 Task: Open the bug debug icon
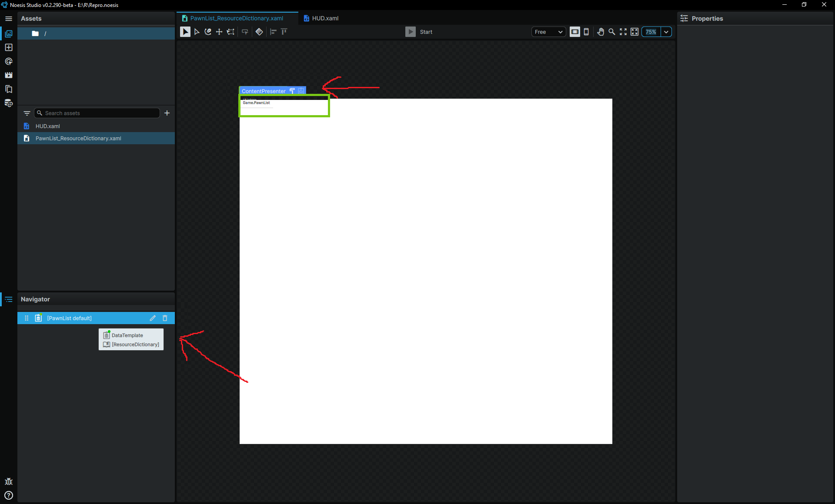pos(9,481)
